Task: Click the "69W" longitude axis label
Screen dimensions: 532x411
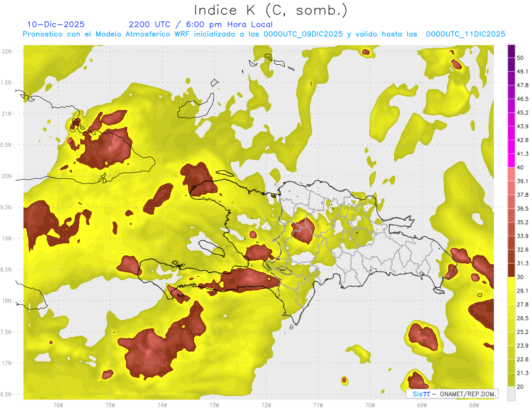Action: pyautogui.click(x=422, y=405)
